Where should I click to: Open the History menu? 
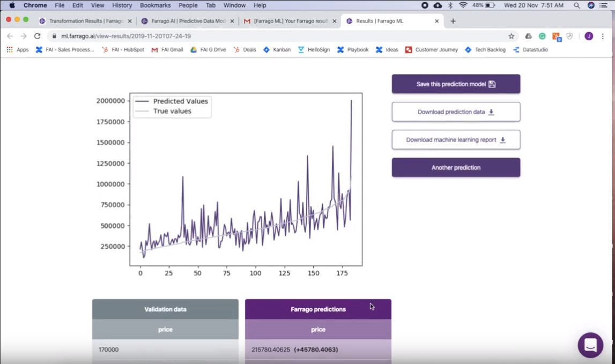[x=122, y=5]
